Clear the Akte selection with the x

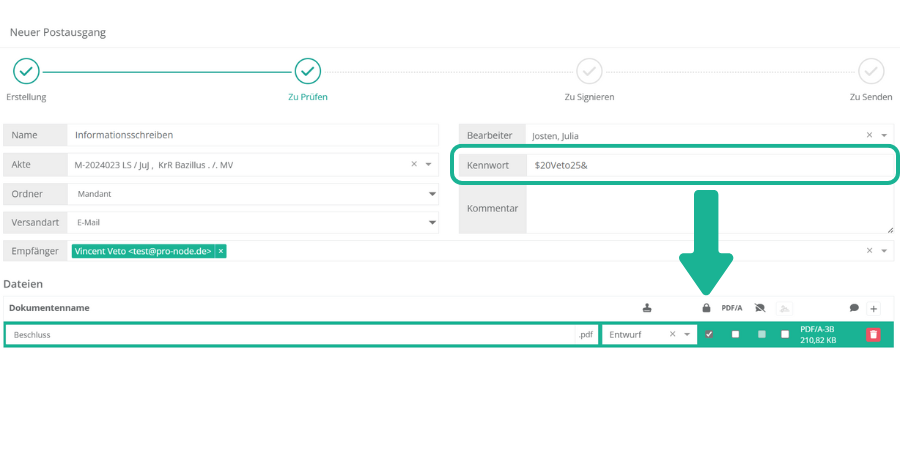414,164
